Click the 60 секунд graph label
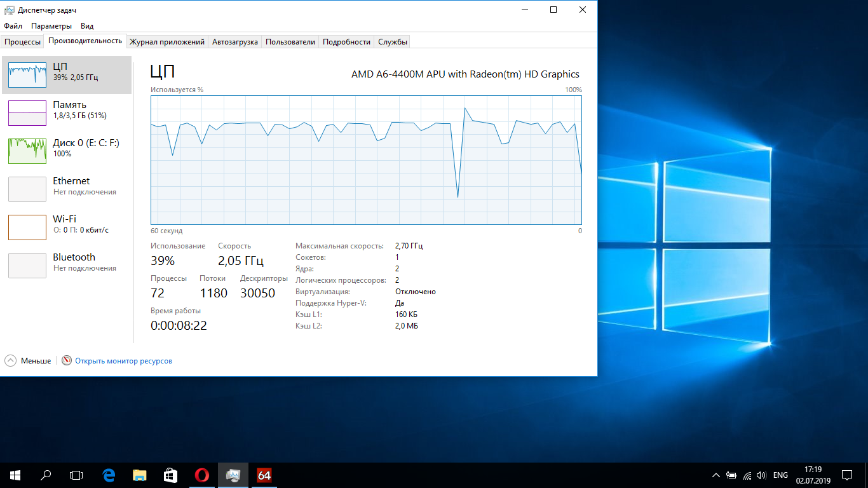Screen dimensions: 868x488 (166, 231)
